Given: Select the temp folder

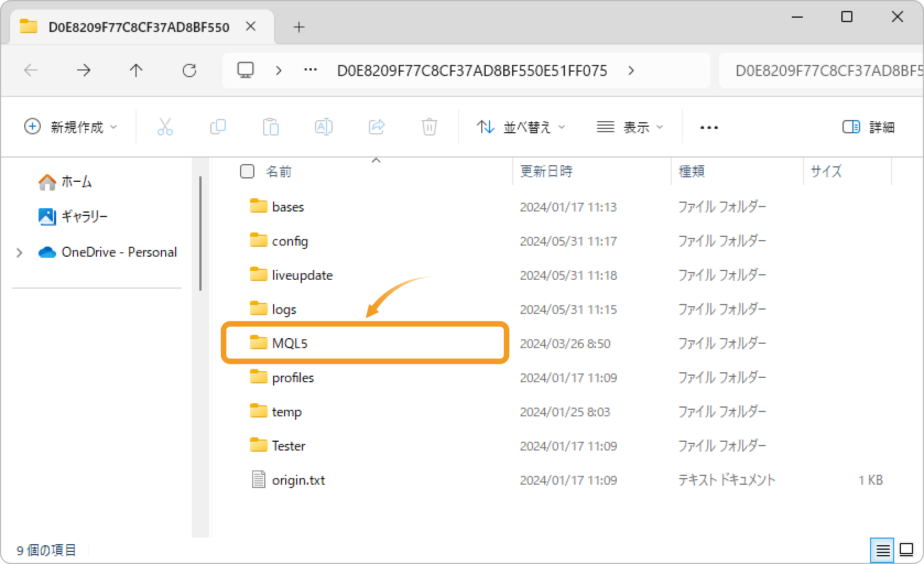Looking at the screenshot, I should pos(286,412).
